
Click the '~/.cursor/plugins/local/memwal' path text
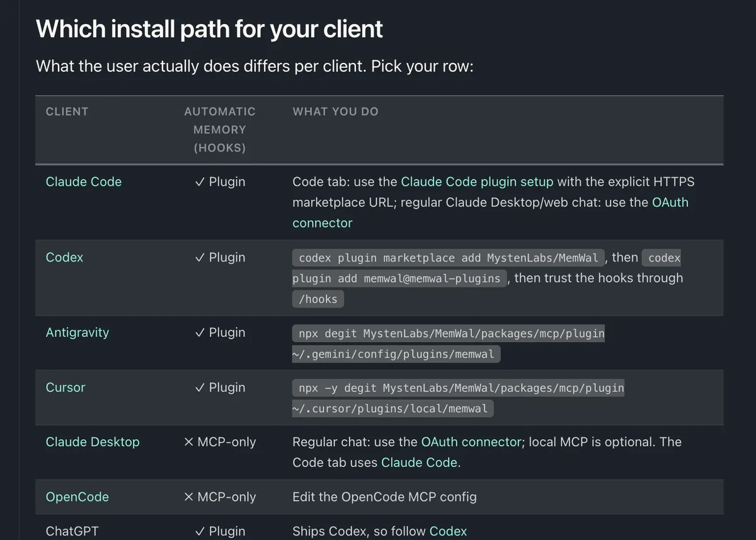click(x=393, y=409)
